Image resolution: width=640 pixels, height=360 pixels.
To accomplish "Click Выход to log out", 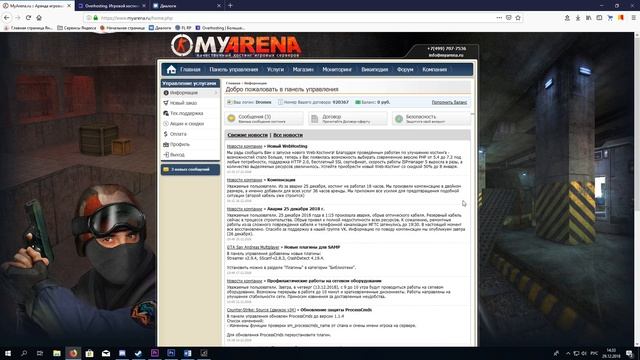I will point(177,155).
